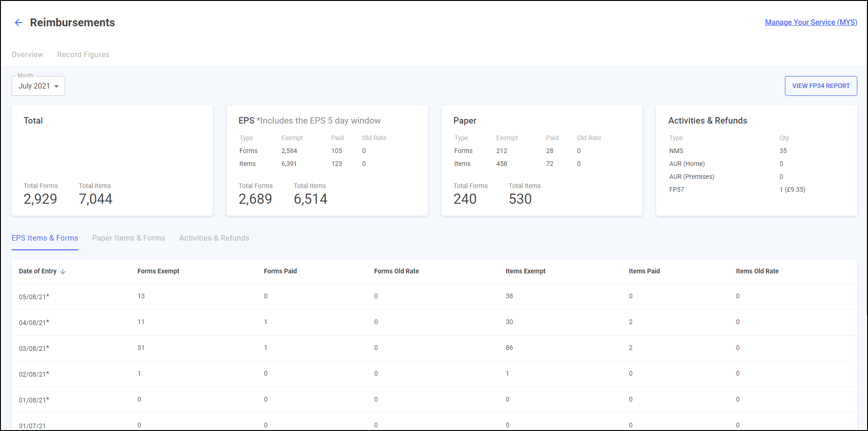
Task: Open the lower Activities & Refunds tab
Action: click(x=214, y=238)
